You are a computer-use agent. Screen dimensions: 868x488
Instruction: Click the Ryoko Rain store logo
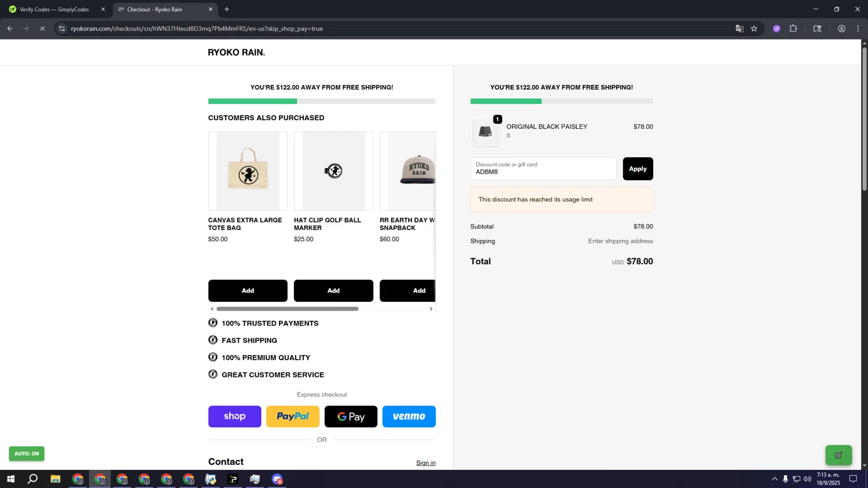(x=236, y=52)
